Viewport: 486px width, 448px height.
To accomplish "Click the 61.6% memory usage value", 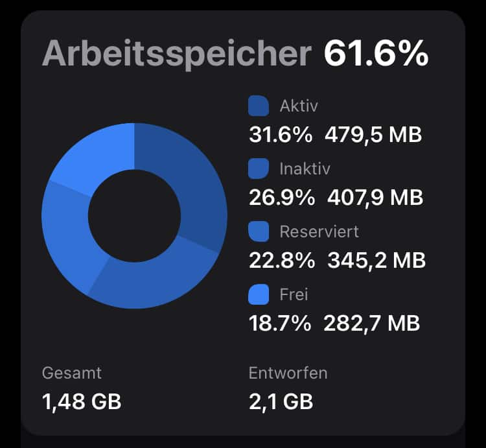I will pyautogui.click(x=376, y=53).
